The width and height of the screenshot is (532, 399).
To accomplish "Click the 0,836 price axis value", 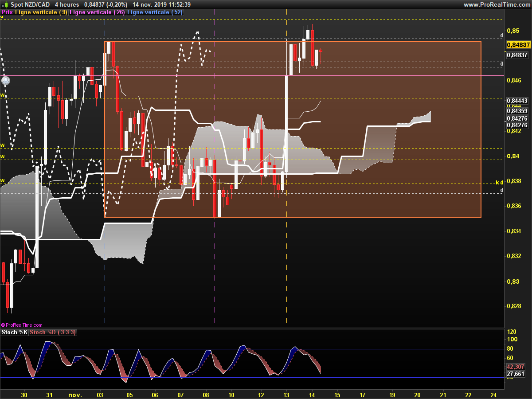I will [515, 206].
